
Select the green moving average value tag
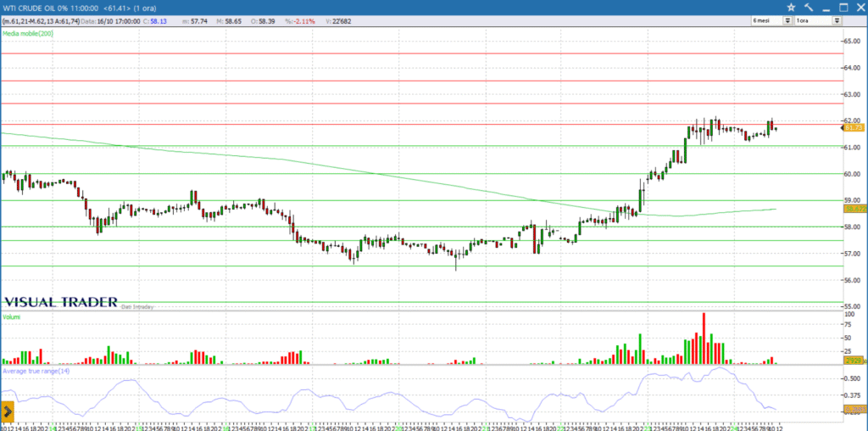[853, 208]
